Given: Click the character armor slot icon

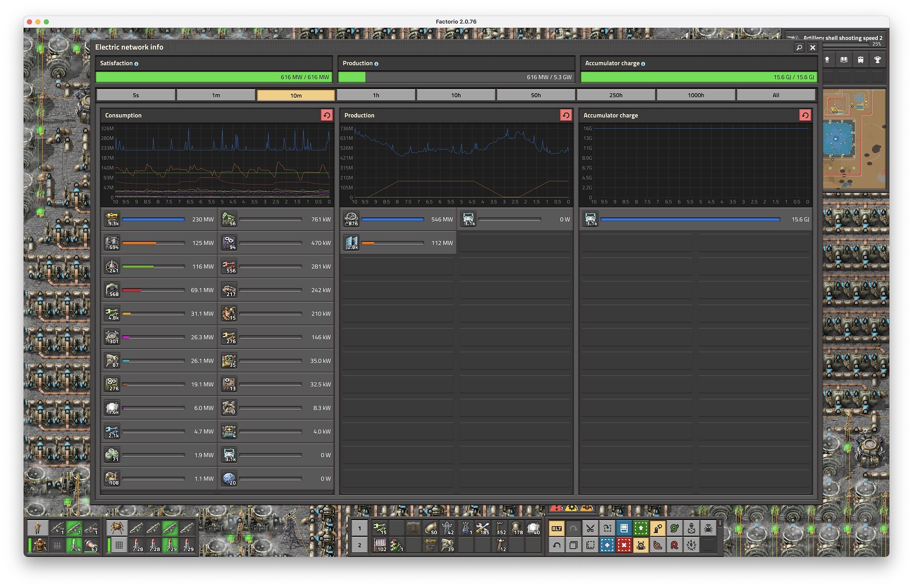Looking at the screenshot, I should (40, 545).
